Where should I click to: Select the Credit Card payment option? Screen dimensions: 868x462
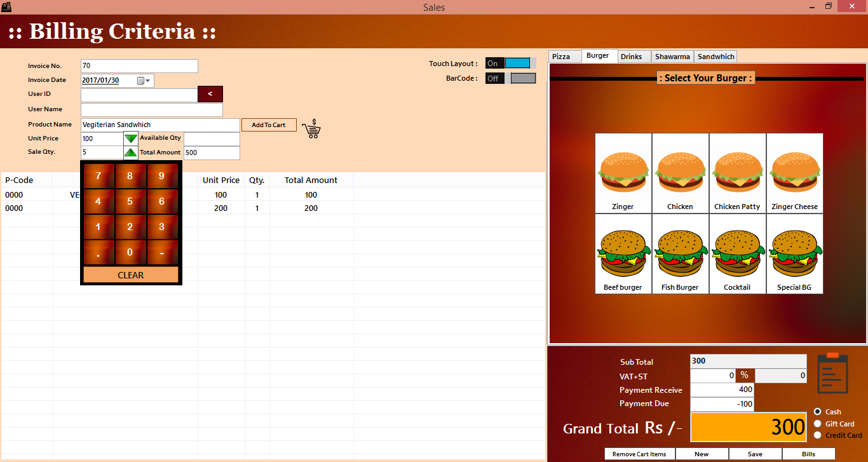818,435
